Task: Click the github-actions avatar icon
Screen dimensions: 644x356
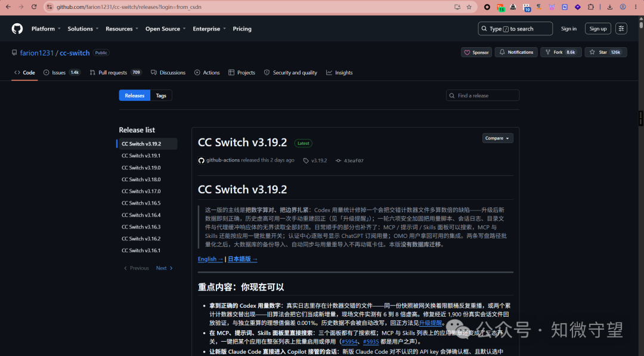Action: pos(202,160)
